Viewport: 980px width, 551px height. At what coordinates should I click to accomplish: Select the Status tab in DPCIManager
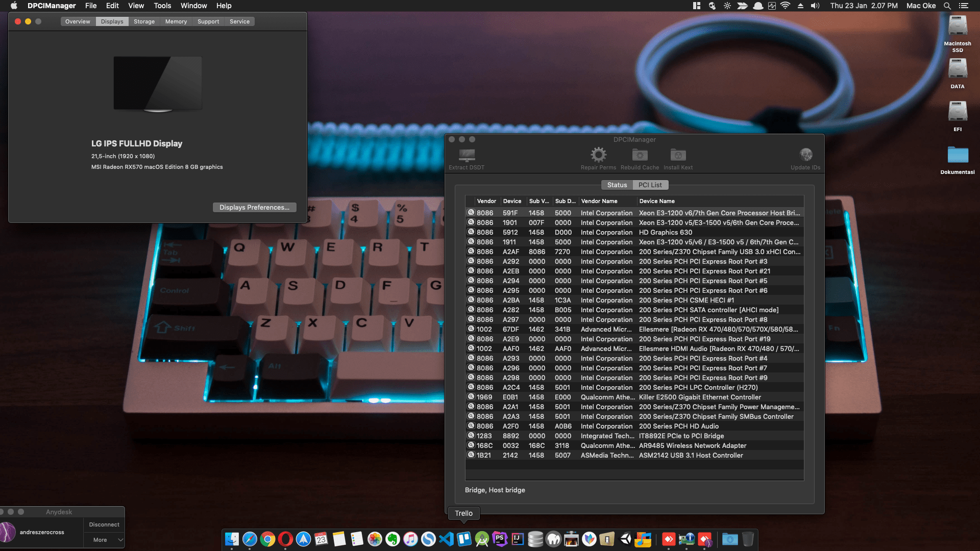pyautogui.click(x=617, y=185)
